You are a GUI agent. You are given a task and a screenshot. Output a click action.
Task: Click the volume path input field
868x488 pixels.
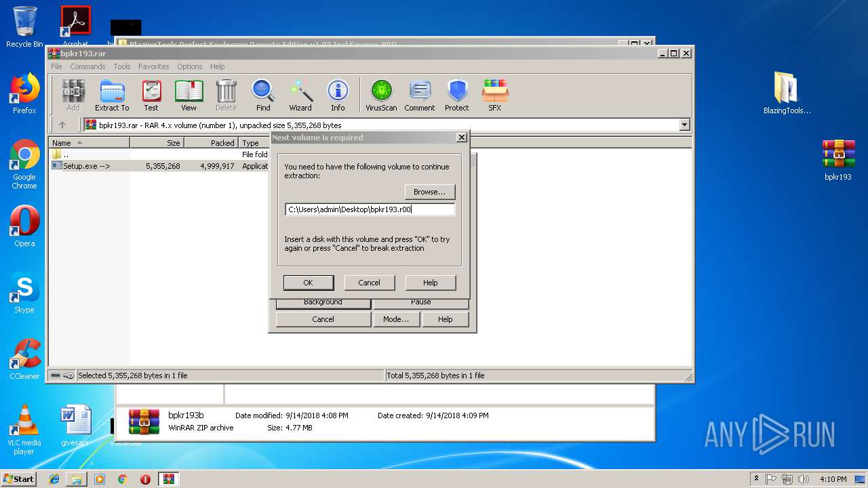tap(370, 209)
